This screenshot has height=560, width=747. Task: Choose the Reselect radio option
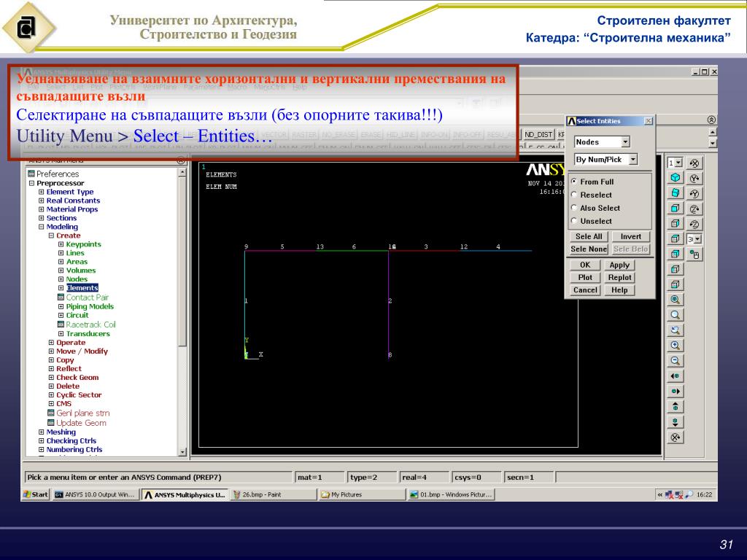574,194
